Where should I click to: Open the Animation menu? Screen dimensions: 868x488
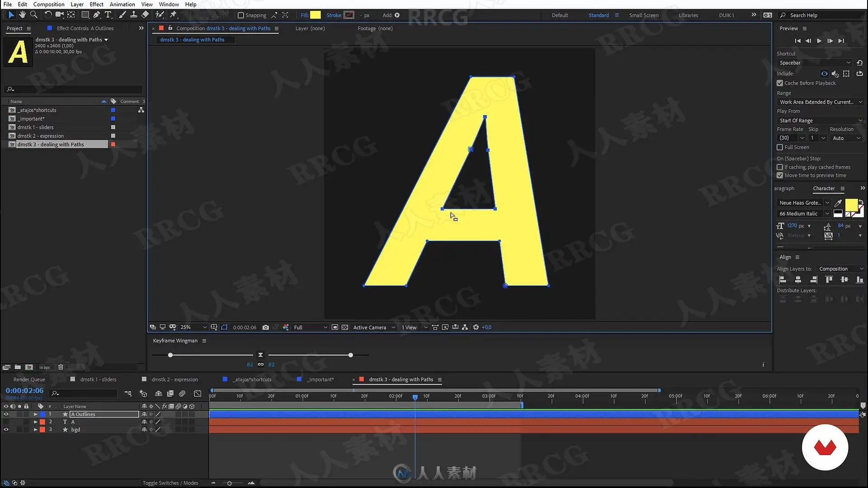[x=122, y=4]
